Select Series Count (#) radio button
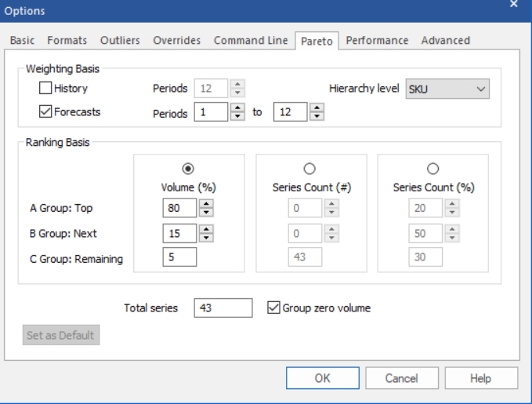Screen dimensions: 532x404 pos(309,169)
